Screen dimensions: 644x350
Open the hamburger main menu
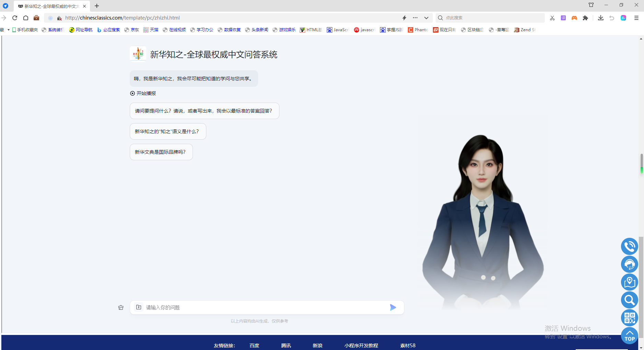click(636, 18)
